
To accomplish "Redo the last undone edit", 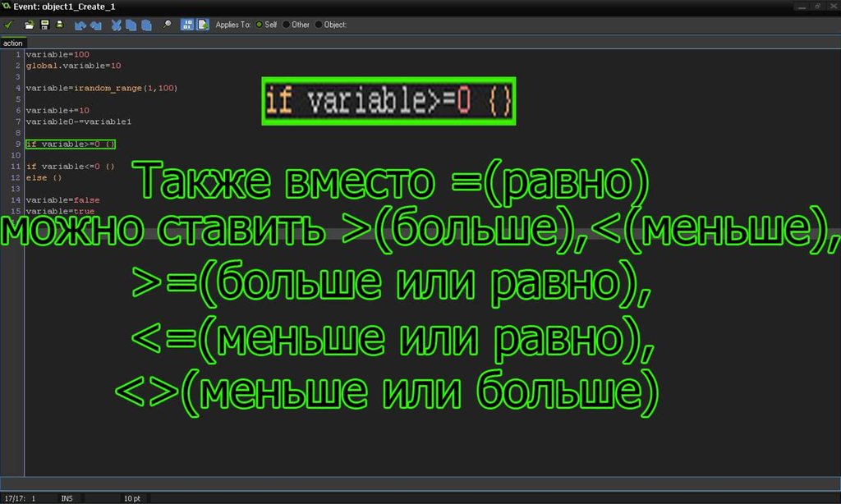I will [x=96, y=25].
